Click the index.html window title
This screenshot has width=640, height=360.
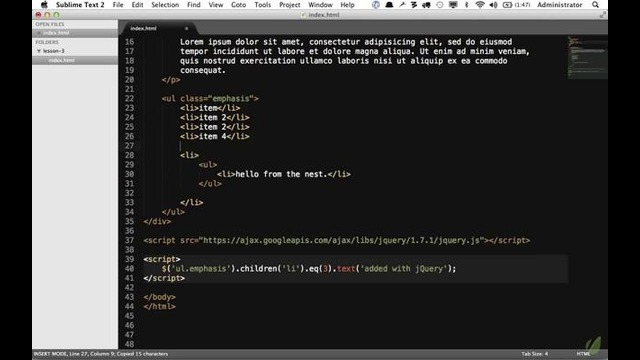pyautogui.click(x=324, y=15)
